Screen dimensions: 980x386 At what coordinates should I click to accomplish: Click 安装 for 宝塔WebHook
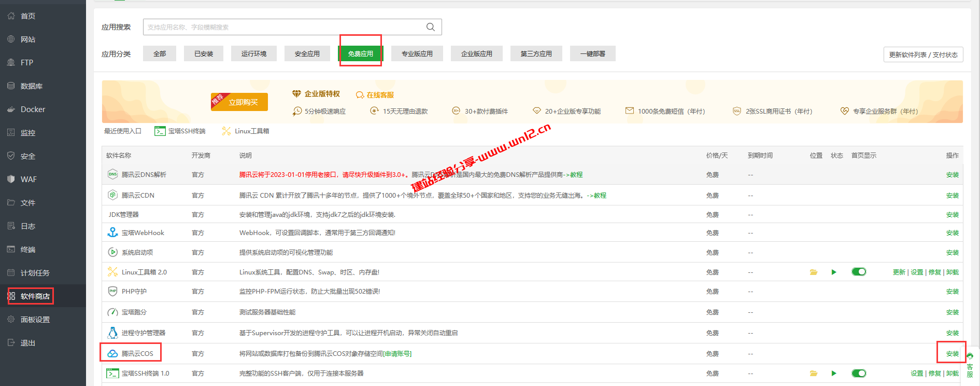(953, 232)
